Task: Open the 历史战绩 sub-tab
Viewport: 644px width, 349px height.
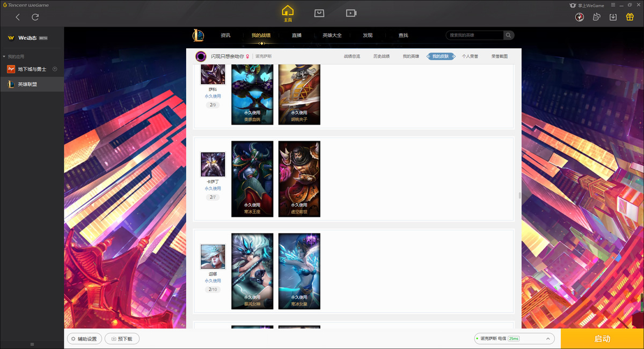Action: point(382,56)
